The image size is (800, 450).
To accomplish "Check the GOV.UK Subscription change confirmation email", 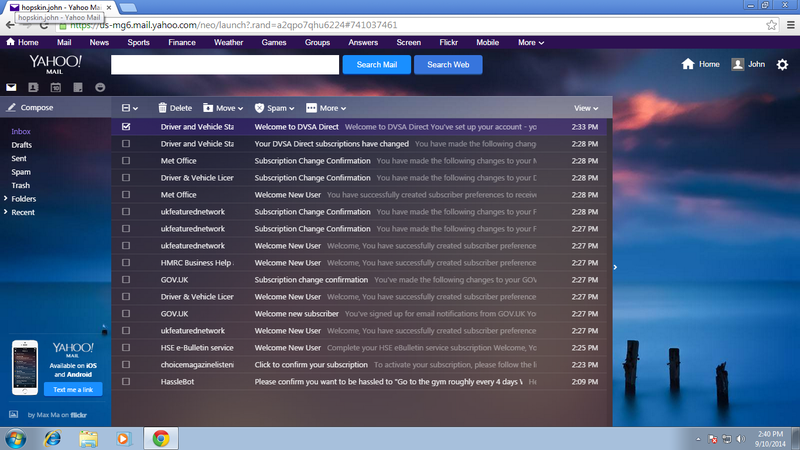I will [x=126, y=280].
